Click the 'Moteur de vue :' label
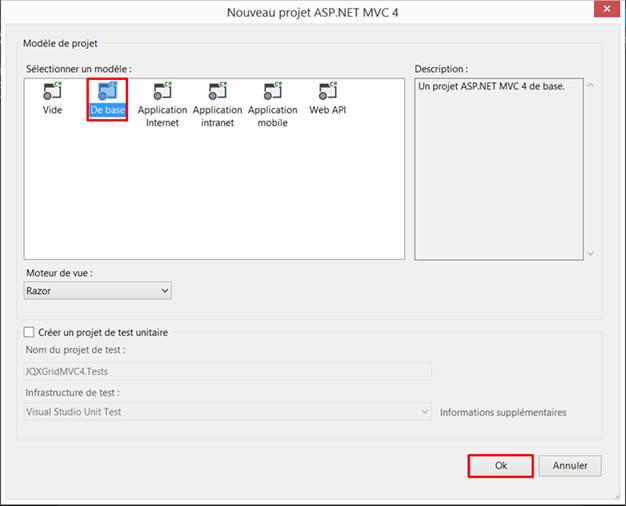This screenshot has width=626, height=506. click(x=59, y=273)
